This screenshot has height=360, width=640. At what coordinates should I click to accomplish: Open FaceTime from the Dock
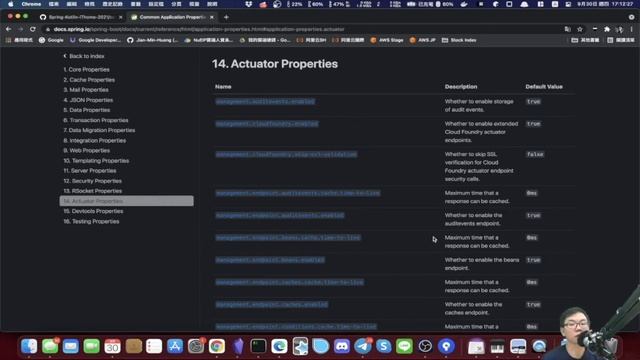coord(91,346)
